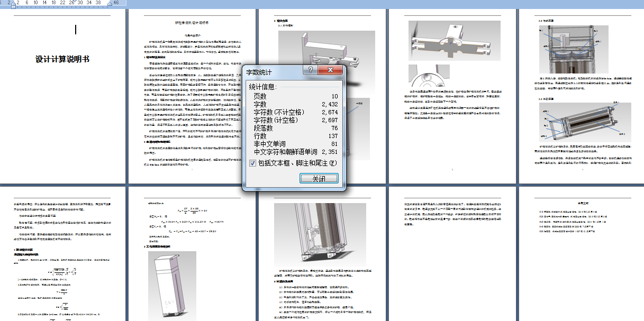Click the 字符数(计空格) statistic row
Image resolution: width=644 pixels, height=321 pixels.
pyautogui.click(x=295, y=120)
